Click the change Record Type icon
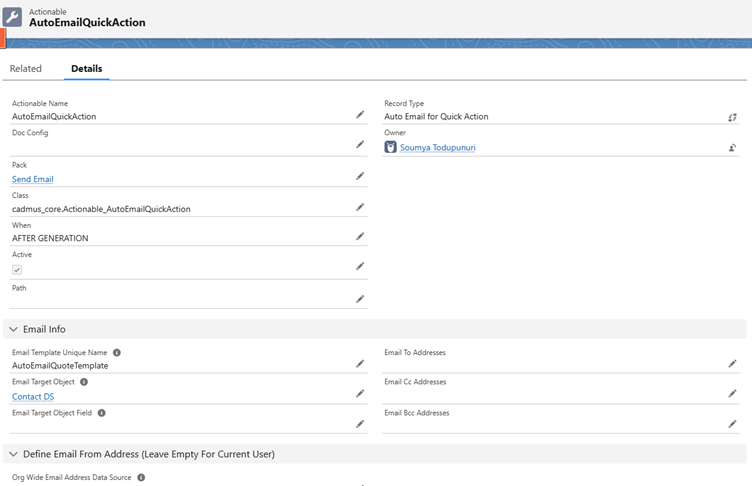752x486 pixels. coord(732,117)
